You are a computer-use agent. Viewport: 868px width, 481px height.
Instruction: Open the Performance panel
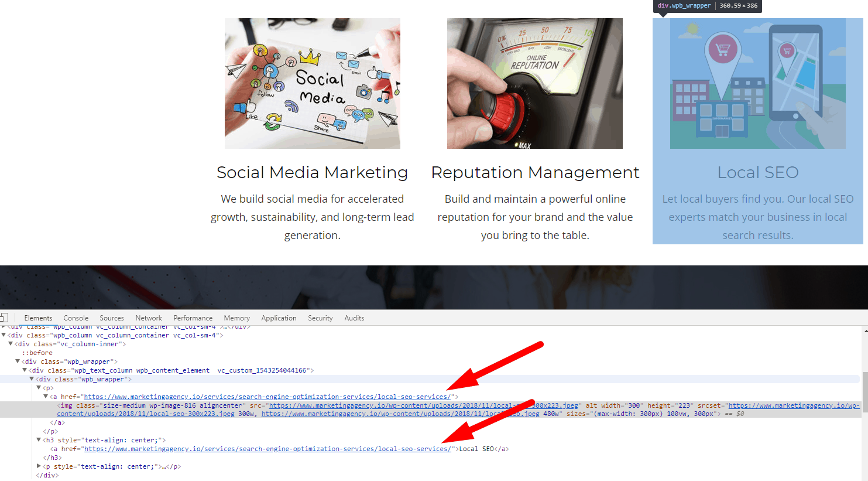pos(193,318)
